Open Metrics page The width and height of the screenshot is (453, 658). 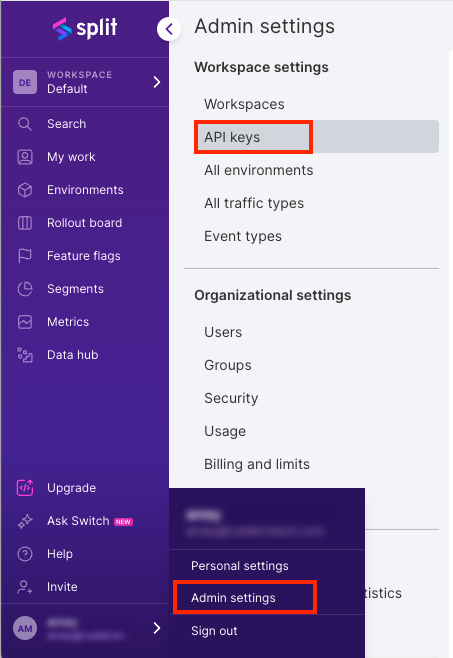click(x=68, y=322)
